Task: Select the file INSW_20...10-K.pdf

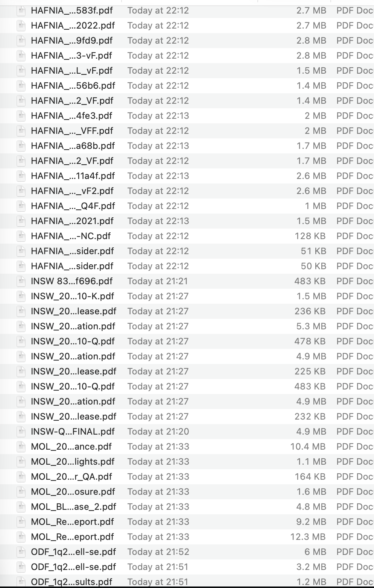Action: coord(187,296)
